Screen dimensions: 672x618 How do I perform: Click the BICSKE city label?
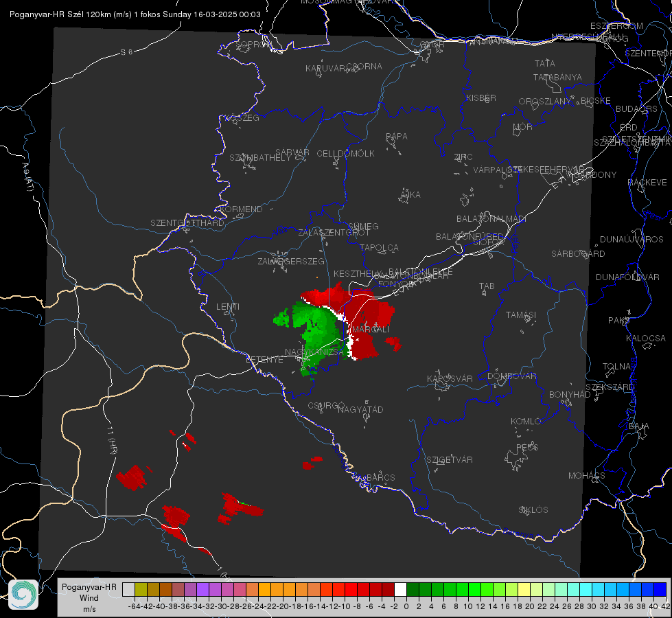click(x=595, y=100)
